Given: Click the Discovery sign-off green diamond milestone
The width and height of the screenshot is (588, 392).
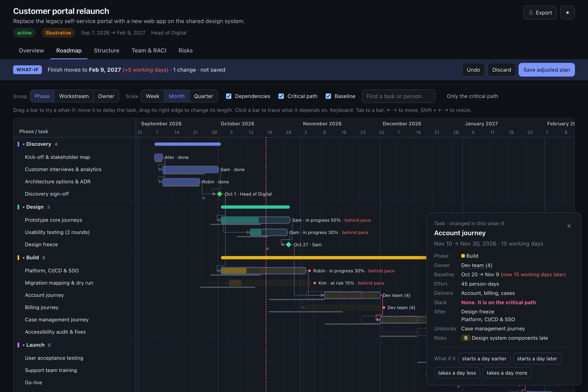Looking at the screenshot, I should [x=219, y=194].
